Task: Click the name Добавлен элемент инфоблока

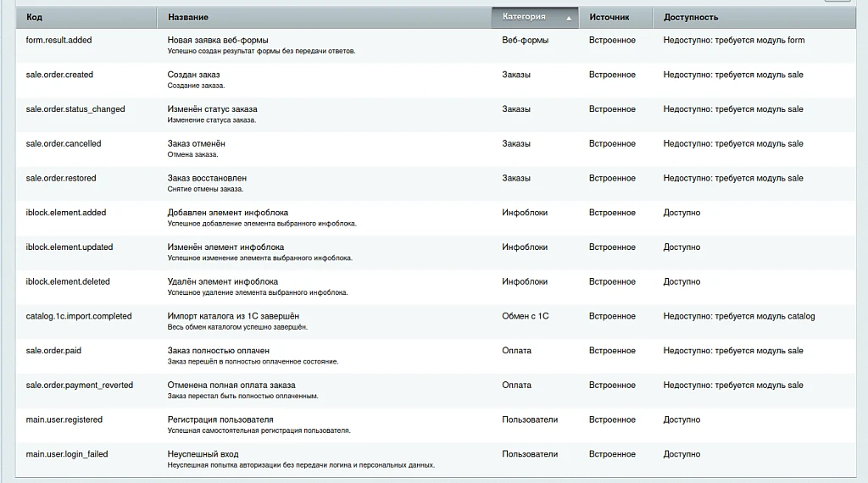Action: click(227, 213)
